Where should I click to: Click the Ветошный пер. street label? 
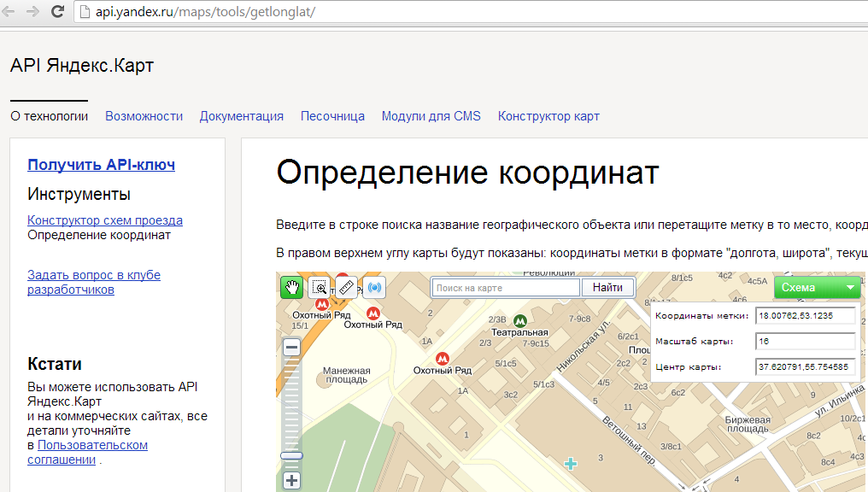pos(629,441)
